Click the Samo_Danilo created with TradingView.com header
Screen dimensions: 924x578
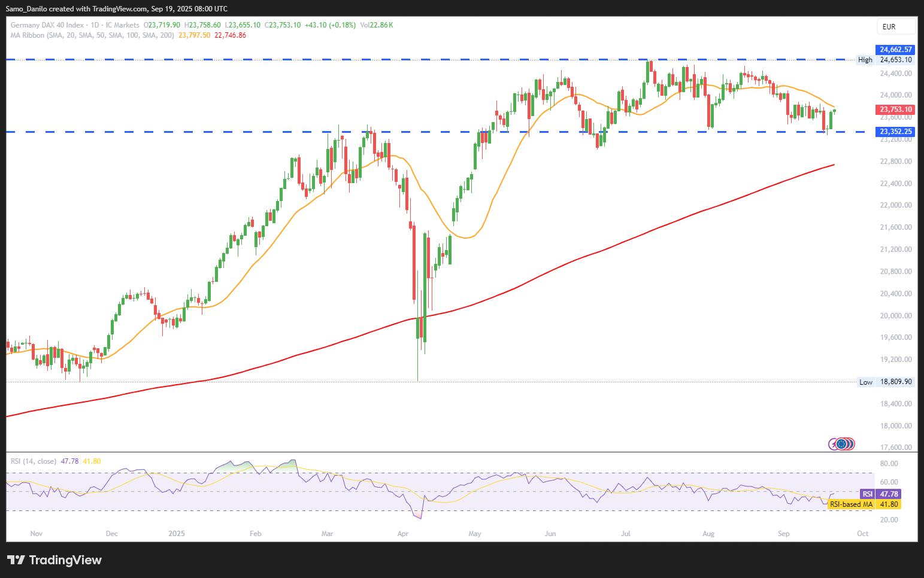click(x=117, y=9)
